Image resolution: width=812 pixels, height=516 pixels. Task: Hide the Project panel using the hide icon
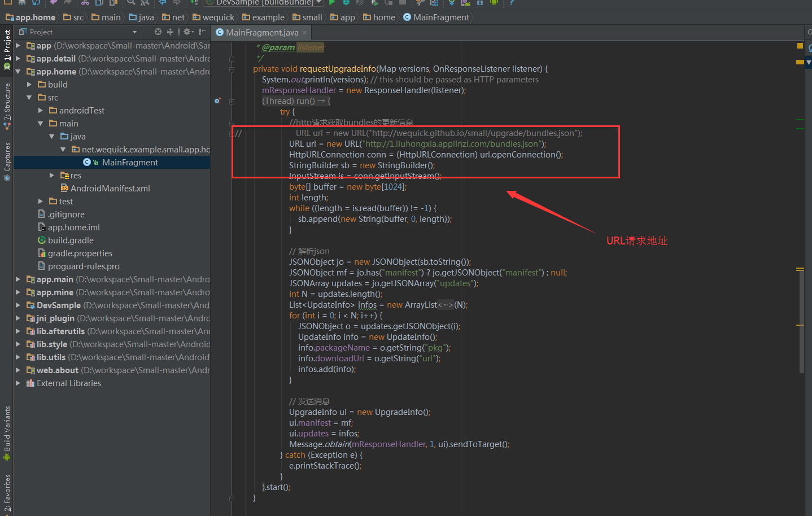202,32
